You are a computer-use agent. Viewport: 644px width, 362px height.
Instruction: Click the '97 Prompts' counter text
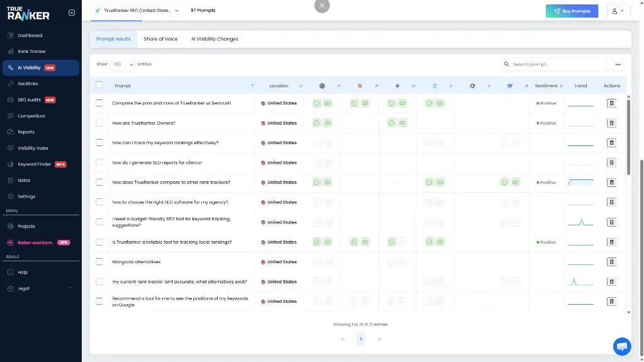[203, 10]
